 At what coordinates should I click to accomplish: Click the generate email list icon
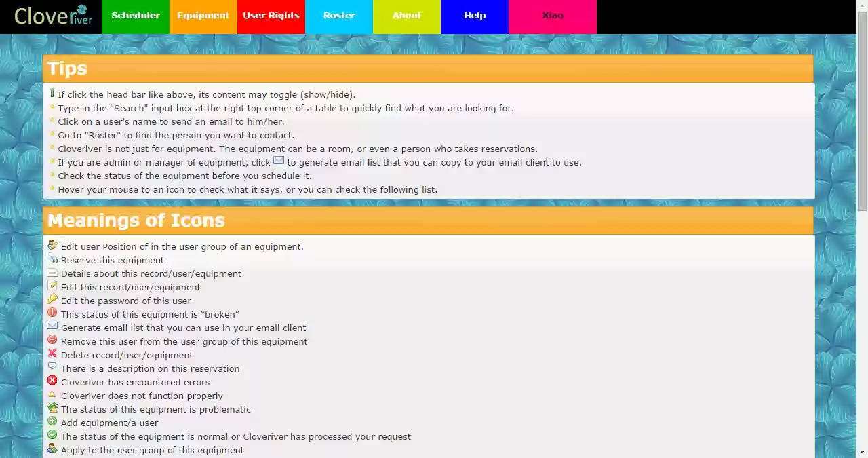click(52, 326)
